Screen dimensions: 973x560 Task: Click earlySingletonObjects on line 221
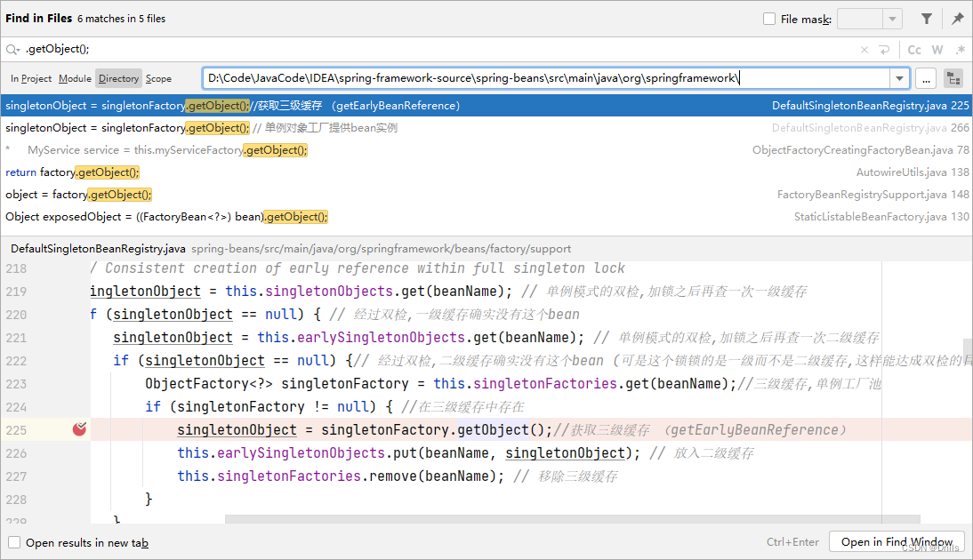(381, 338)
